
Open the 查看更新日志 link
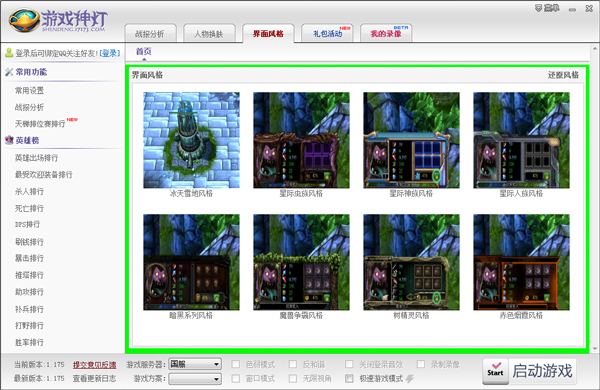coord(95,379)
